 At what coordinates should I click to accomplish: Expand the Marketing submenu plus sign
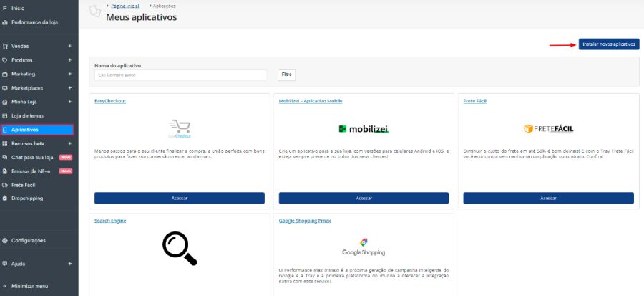69,74
